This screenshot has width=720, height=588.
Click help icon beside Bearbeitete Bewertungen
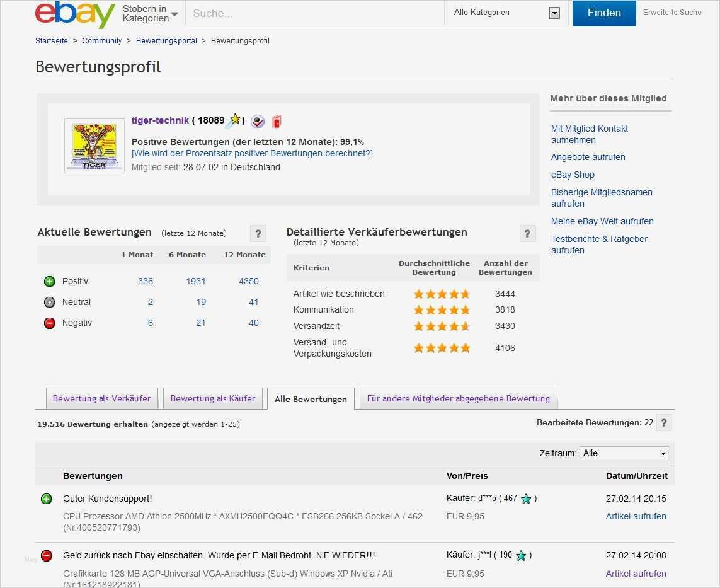coord(663,423)
